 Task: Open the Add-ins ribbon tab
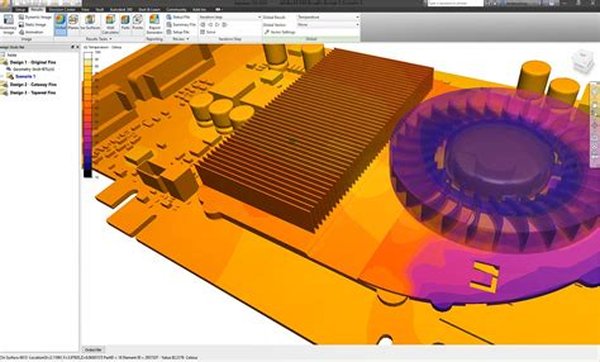coord(199,9)
